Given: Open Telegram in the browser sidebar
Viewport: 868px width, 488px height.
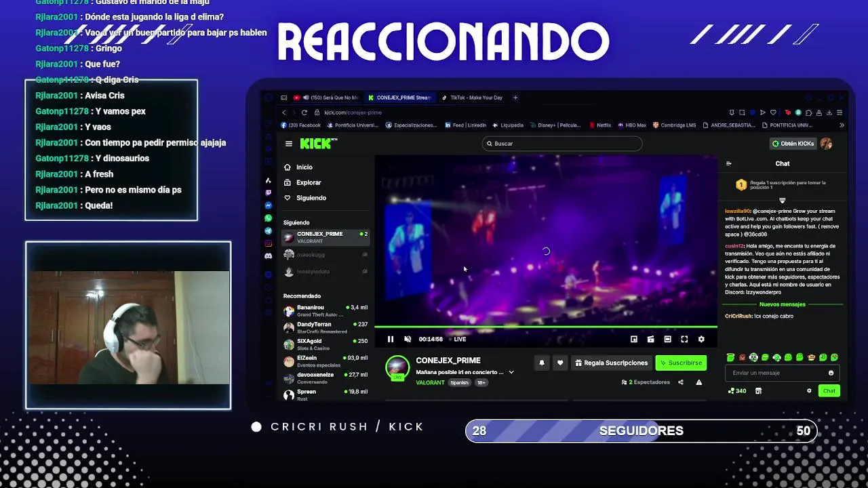Looking at the screenshot, I should 269,231.
